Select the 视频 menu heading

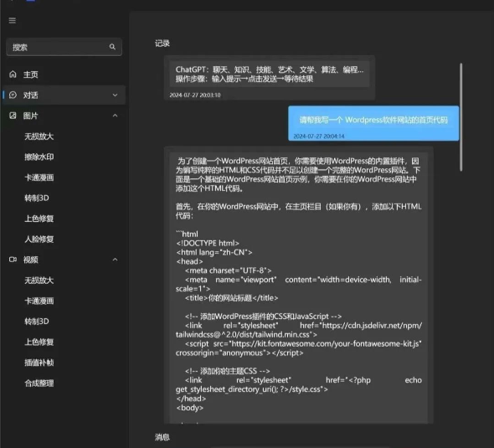30,260
